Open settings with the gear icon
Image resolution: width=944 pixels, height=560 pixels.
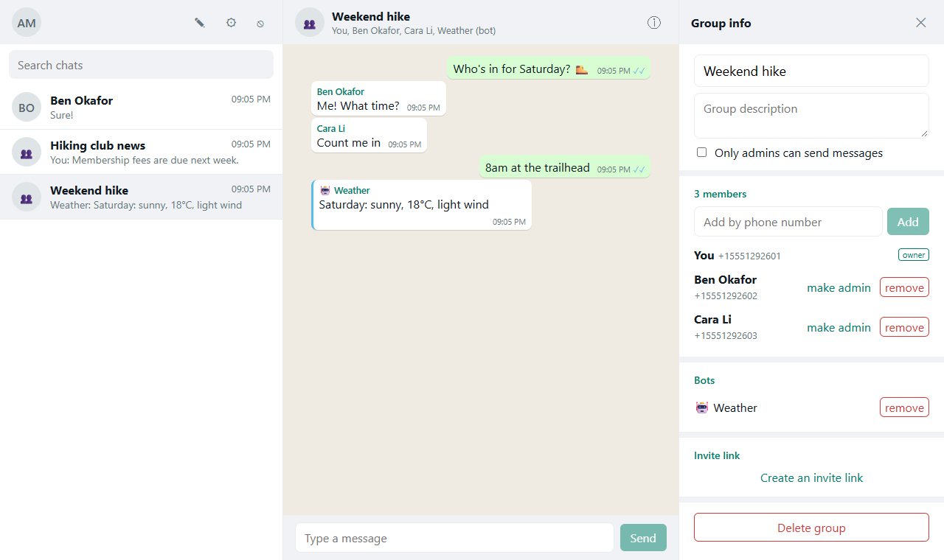(231, 23)
